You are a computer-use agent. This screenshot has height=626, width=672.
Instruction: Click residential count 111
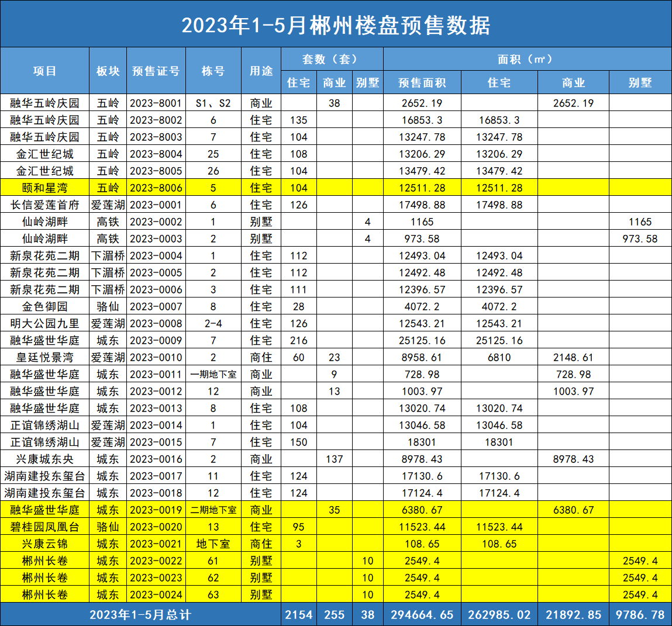coord(299,290)
